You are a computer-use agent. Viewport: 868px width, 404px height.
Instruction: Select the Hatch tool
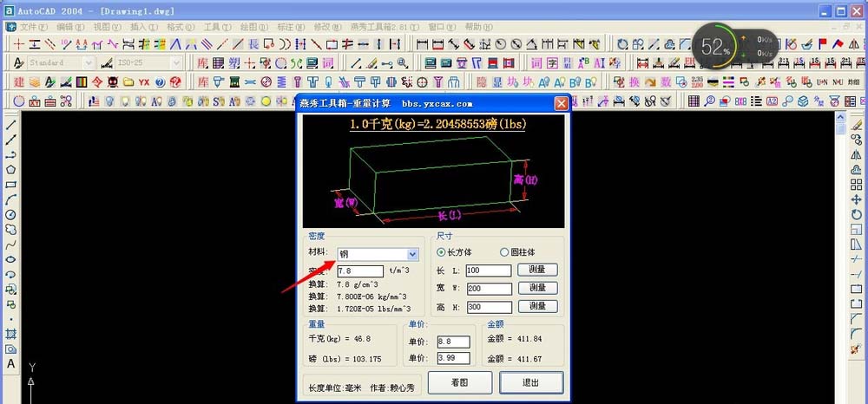10,334
